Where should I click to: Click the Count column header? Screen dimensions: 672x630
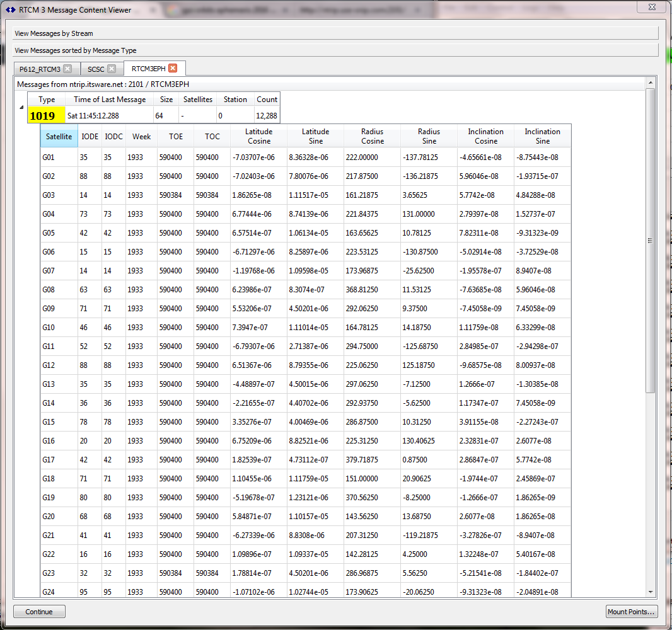[x=267, y=100]
